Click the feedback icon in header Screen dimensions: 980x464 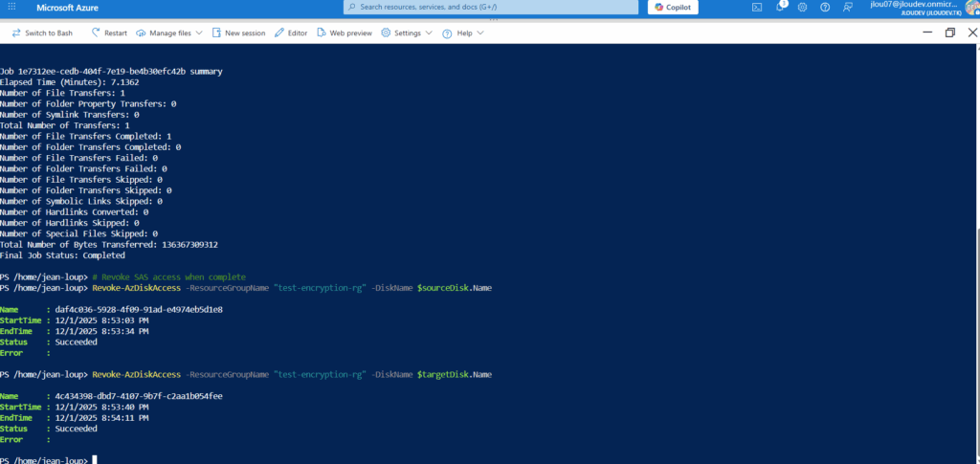point(847,8)
